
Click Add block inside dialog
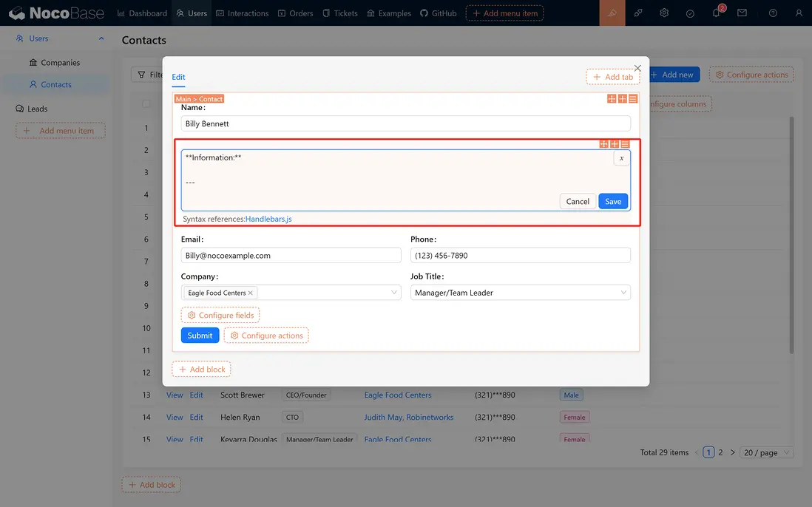pos(201,369)
